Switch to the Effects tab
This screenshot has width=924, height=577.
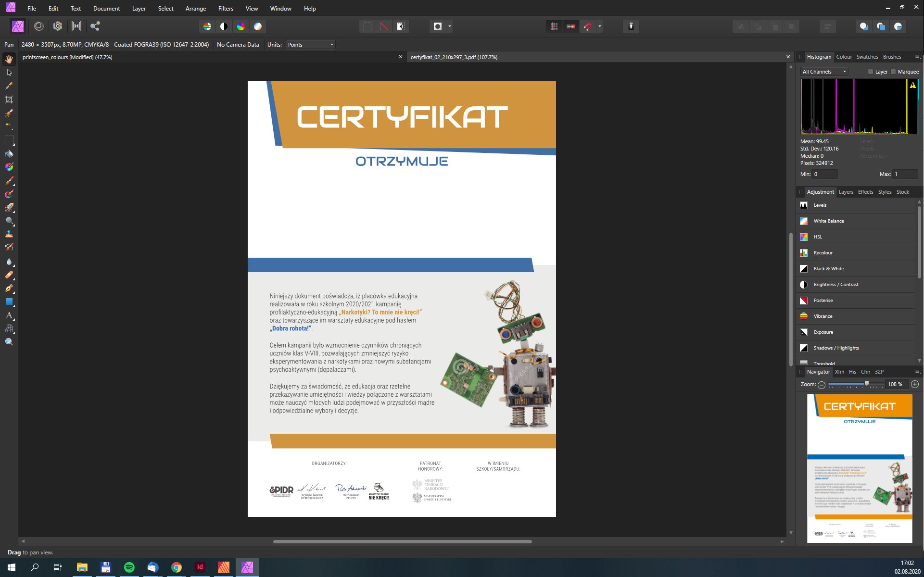click(865, 192)
